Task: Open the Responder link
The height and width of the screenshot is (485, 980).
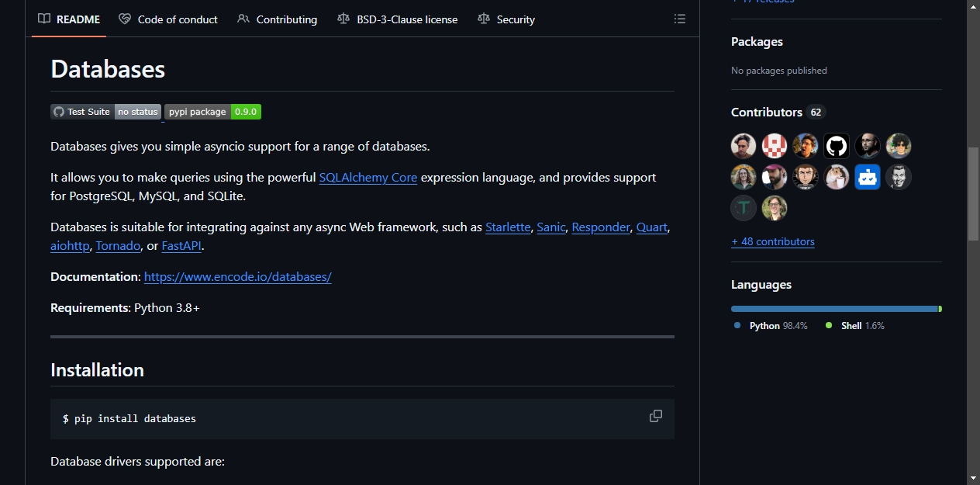Action: (x=601, y=227)
